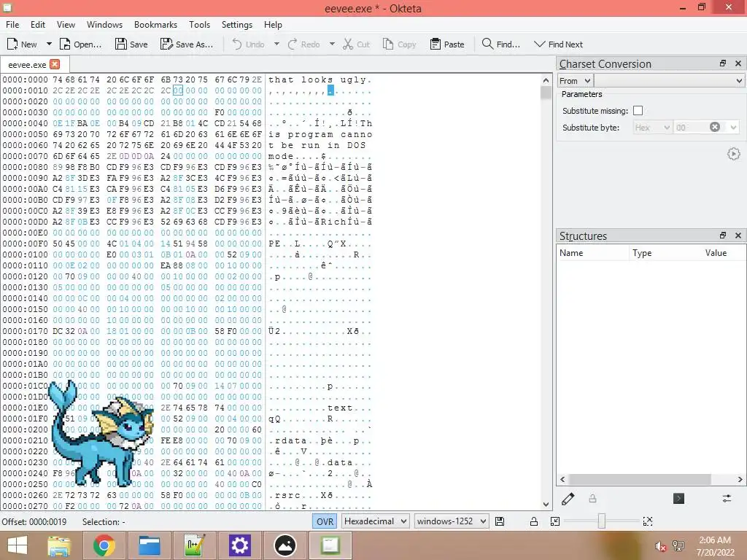This screenshot has width=747, height=560.
Task: Click the Open... toolbar button
Action: click(80, 44)
